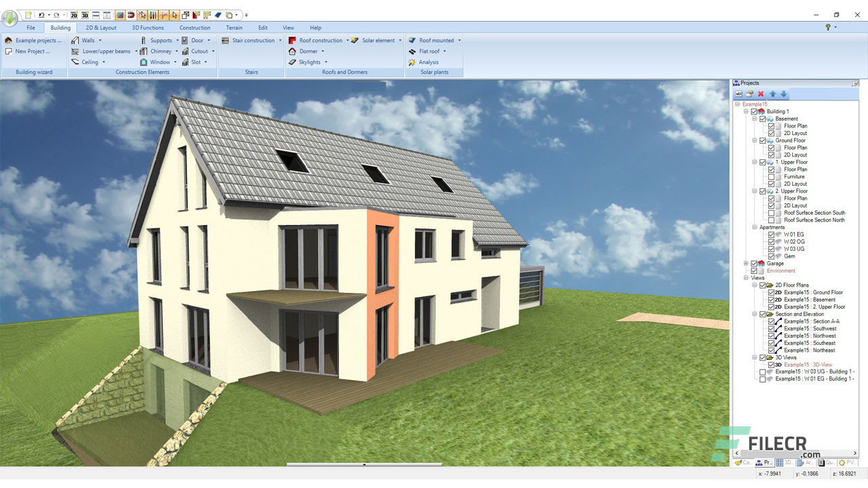Click the green application menu orb
Screen dimensions: 868x488
9,18
